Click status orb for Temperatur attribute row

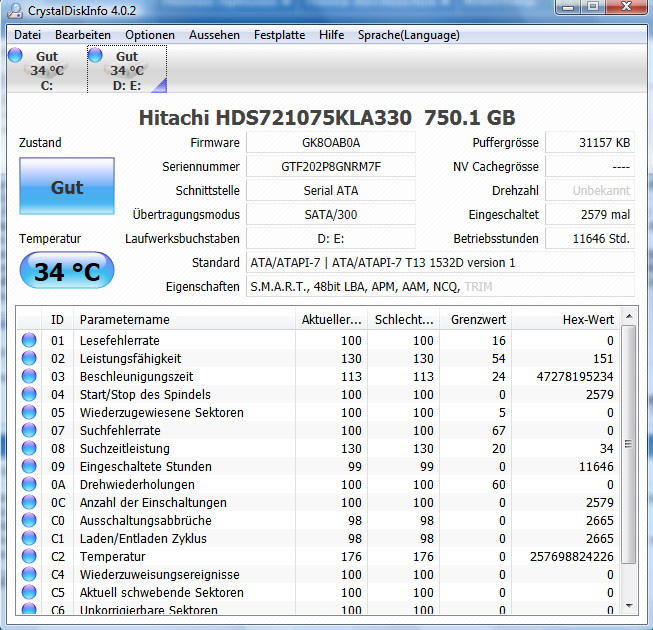click(x=29, y=556)
